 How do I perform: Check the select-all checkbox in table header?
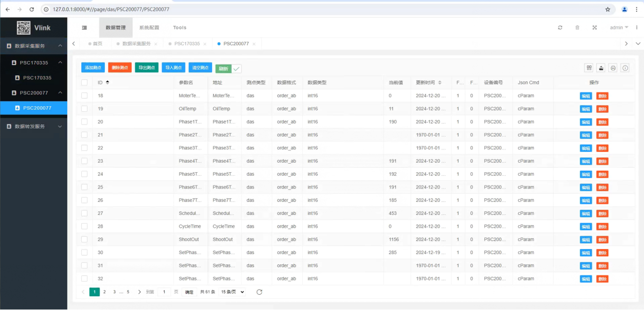coord(84,82)
